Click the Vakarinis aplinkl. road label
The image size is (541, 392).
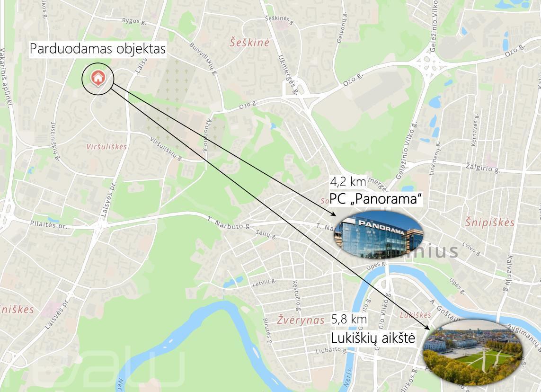click(7, 77)
